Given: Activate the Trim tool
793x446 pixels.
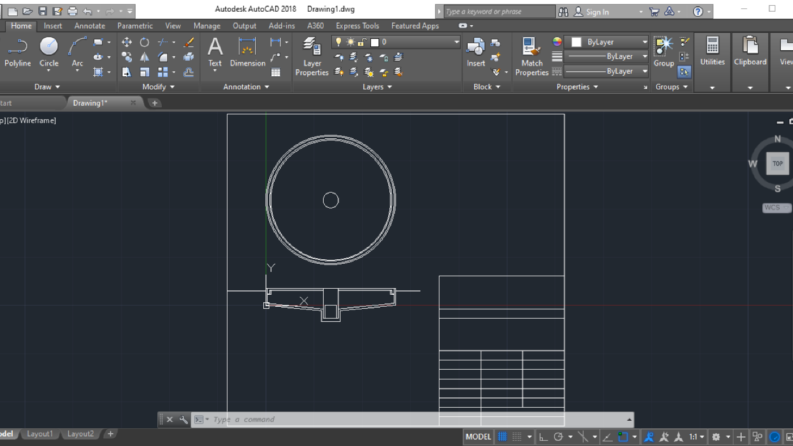Looking at the screenshot, I should point(162,42).
